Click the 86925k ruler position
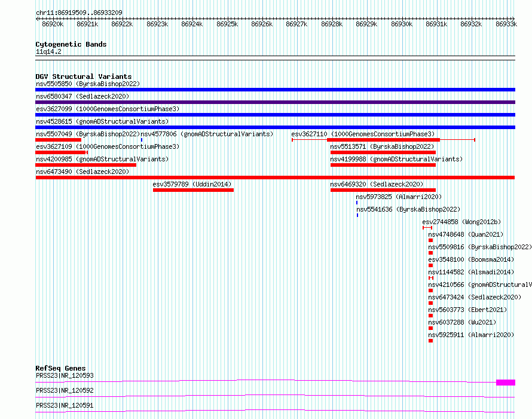This screenshot has height=419, width=532. coord(227,24)
